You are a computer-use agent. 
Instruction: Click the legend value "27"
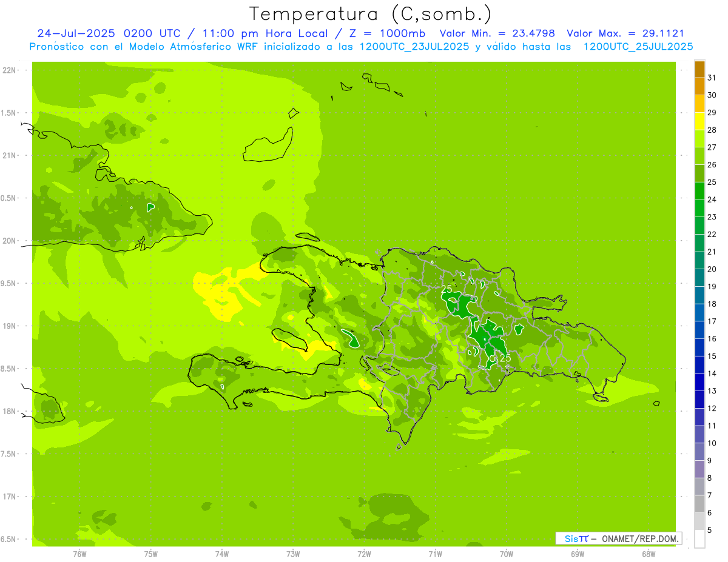pos(712,147)
